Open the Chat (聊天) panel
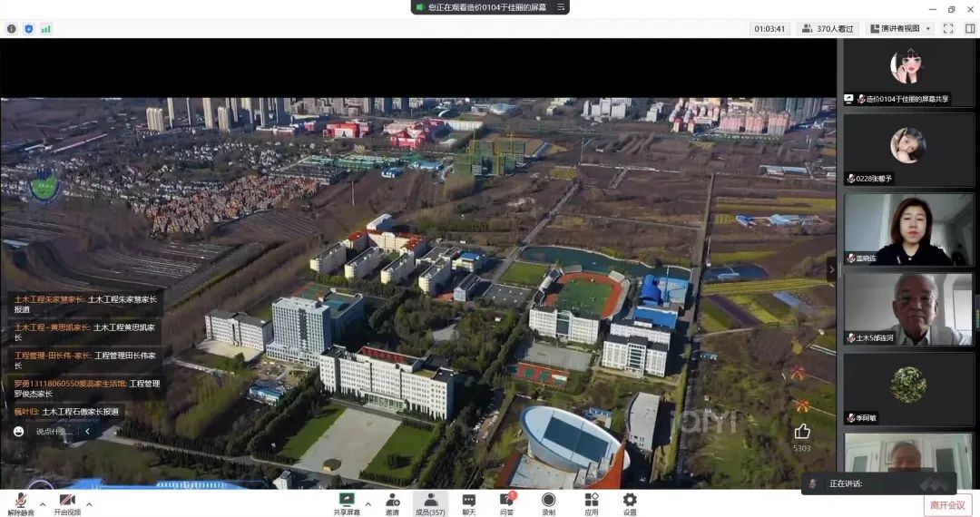The height and width of the screenshot is (517, 980). tap(468, 502)
